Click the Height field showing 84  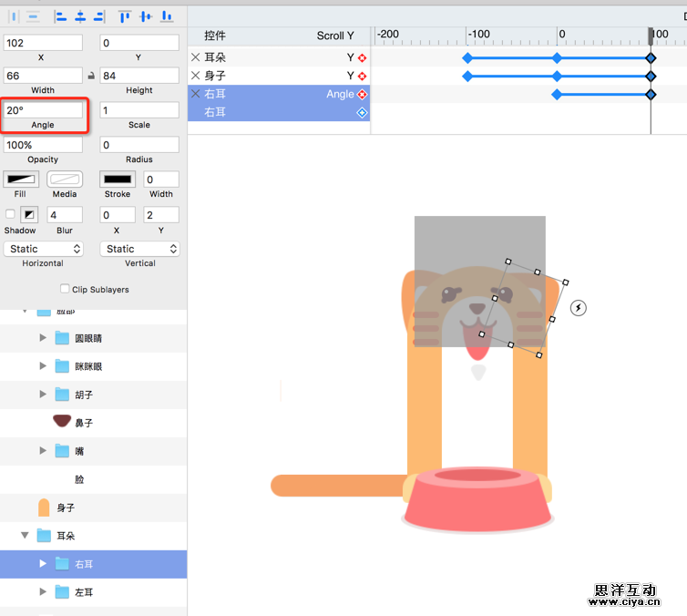[x=139, y=76]
